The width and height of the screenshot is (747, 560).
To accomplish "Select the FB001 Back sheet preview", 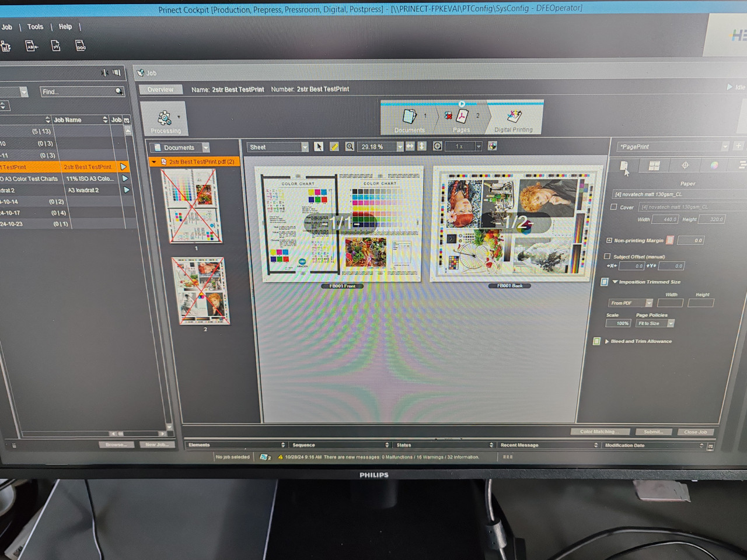I will tap(515, 224).
